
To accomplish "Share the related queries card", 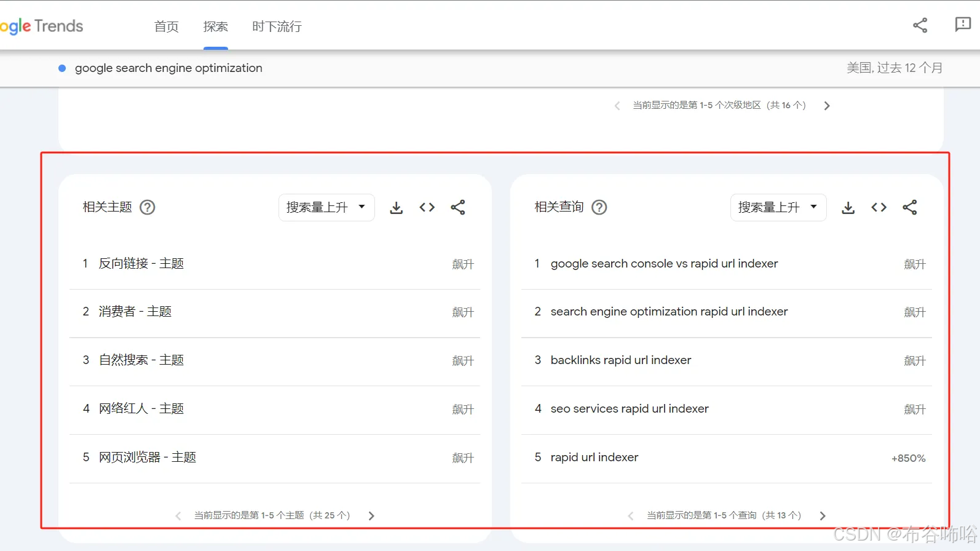I will coord(910,207).
